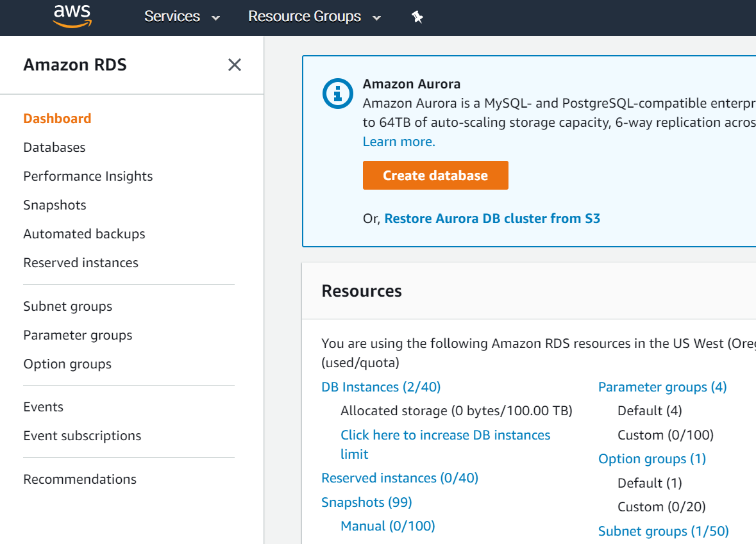Close the Amazon RDS sidebar panel
The image size is (756, 544).
pyautogui.click(x=235, y=65)
